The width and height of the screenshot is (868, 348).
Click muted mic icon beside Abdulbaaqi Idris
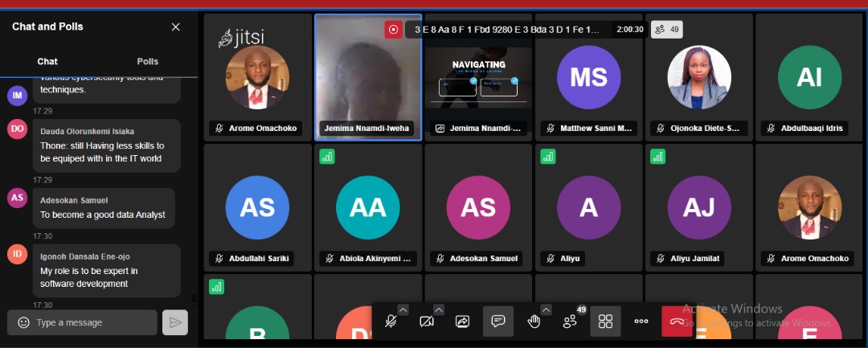771,129
